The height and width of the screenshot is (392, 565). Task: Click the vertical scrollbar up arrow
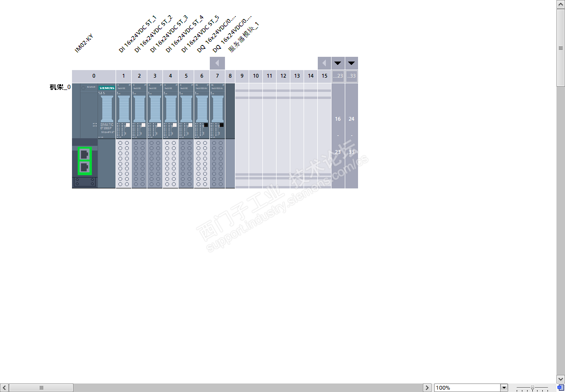[561, 5]
